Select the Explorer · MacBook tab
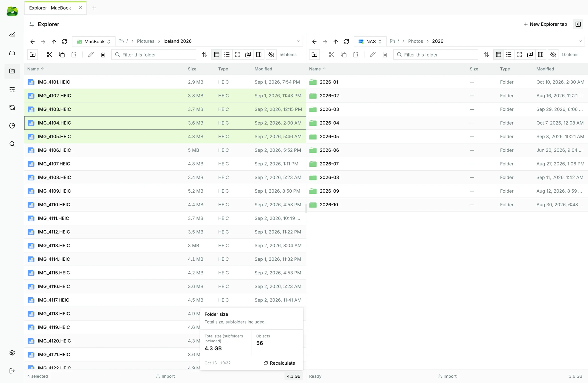 55,8
